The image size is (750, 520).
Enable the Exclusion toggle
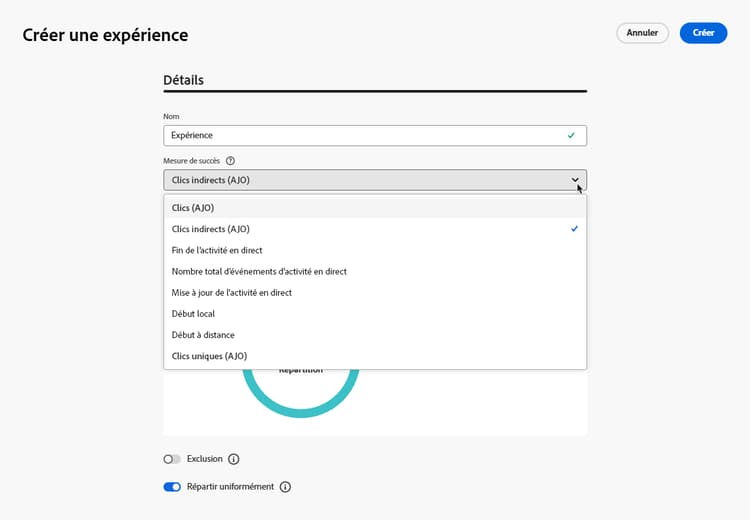(x=172, y=459)
